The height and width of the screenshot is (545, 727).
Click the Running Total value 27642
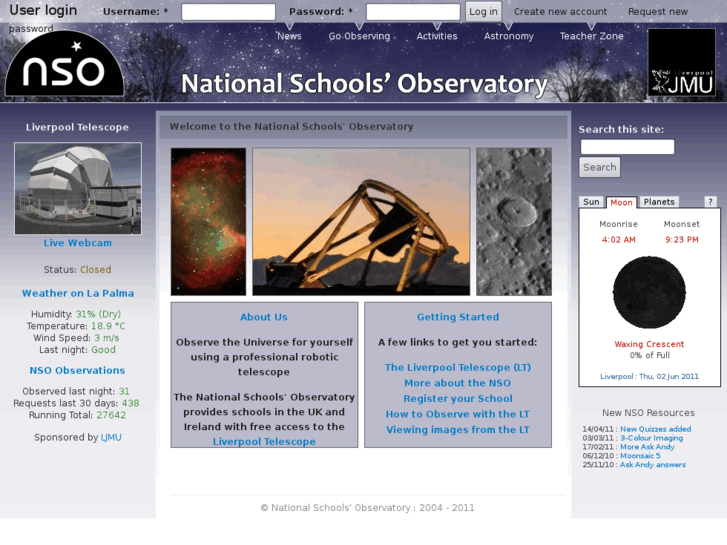pos(111,415)
